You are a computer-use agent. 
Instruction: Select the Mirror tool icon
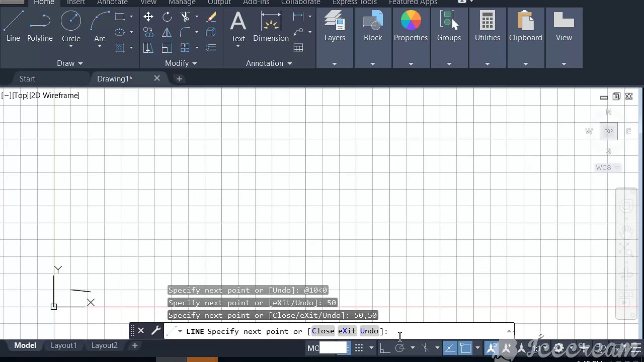pyautogui.click(x=167, y=33)
